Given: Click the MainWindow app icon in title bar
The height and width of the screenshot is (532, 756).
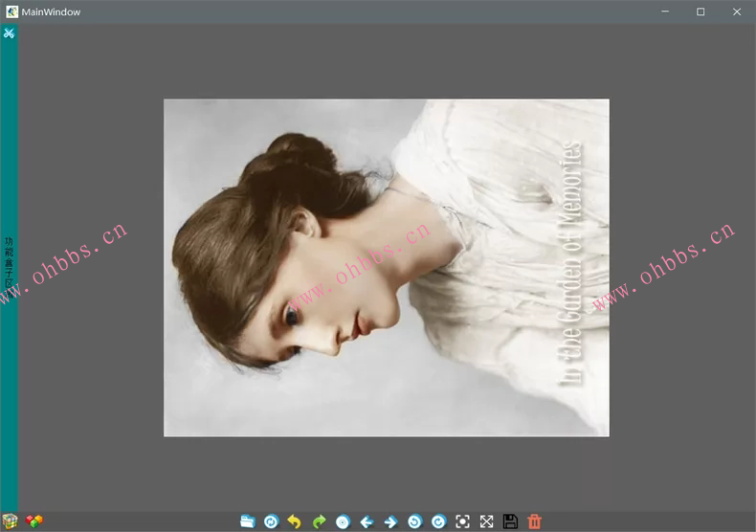Looking at the screenshot, I should [x=11, y=11].
